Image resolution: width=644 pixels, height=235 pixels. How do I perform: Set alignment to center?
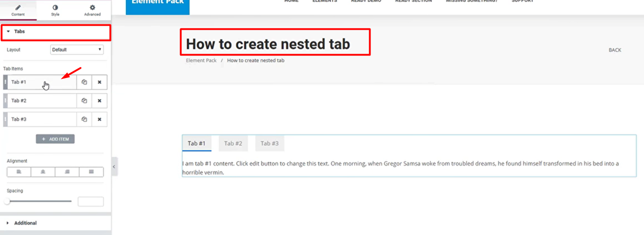pos(43,172)
